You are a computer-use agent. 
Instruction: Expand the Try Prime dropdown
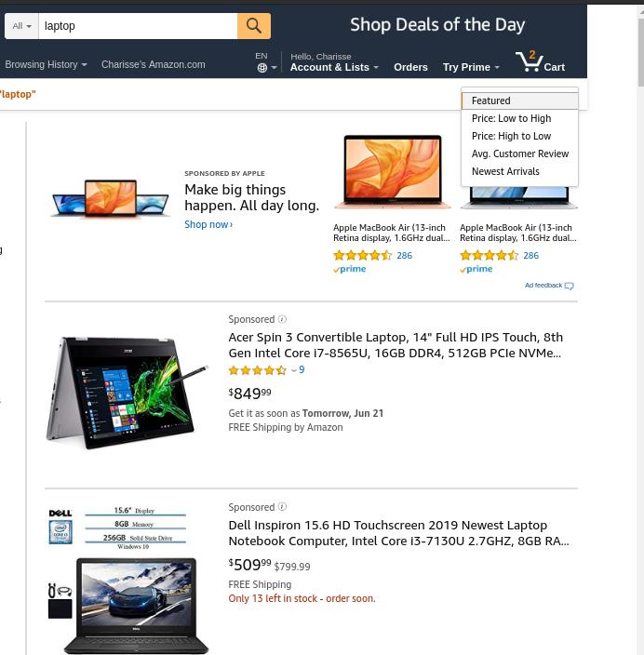click(471, 67)
